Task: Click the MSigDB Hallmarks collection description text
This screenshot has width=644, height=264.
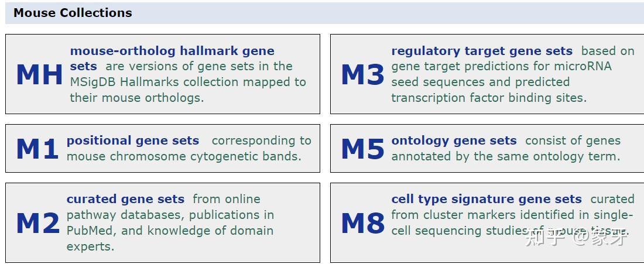Action: pos(187,82)
